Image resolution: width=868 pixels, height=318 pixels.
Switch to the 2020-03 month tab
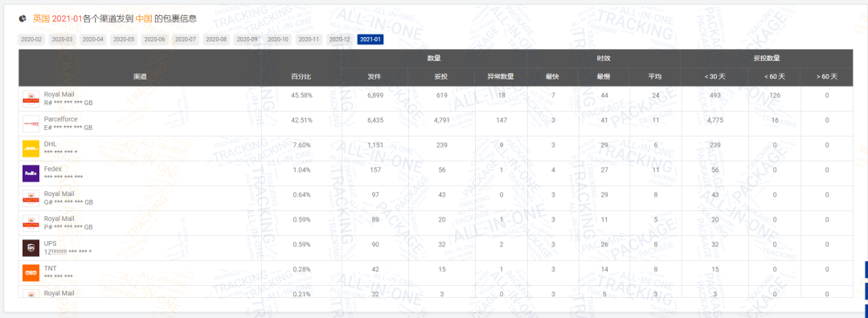click(x=62, y=39)
